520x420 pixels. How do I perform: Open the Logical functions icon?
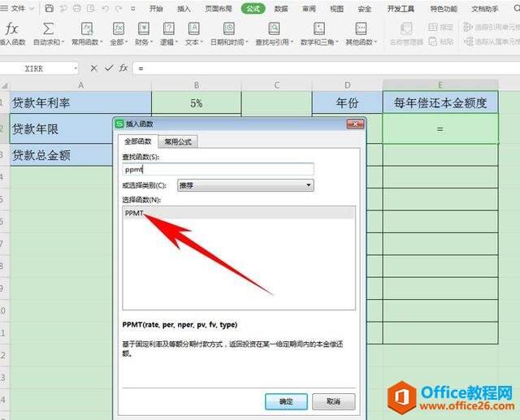(x=169, y=29)
